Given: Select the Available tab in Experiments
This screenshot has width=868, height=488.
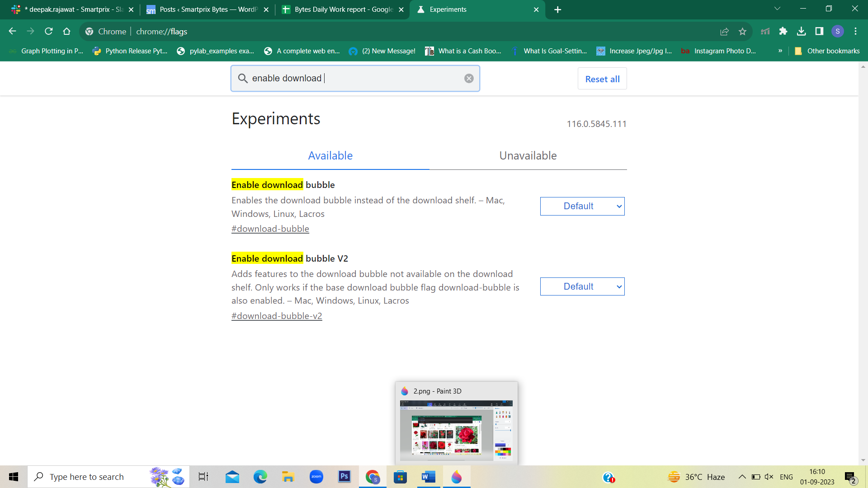Looking at the screenshot, I should pyautogui.click(x=330, y=155).
